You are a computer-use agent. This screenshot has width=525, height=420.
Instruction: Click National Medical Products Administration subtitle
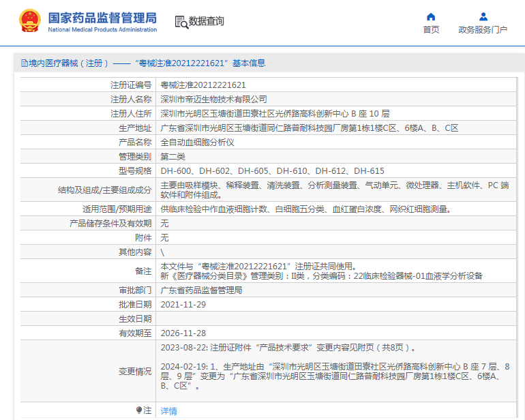[x=102, y=29]
